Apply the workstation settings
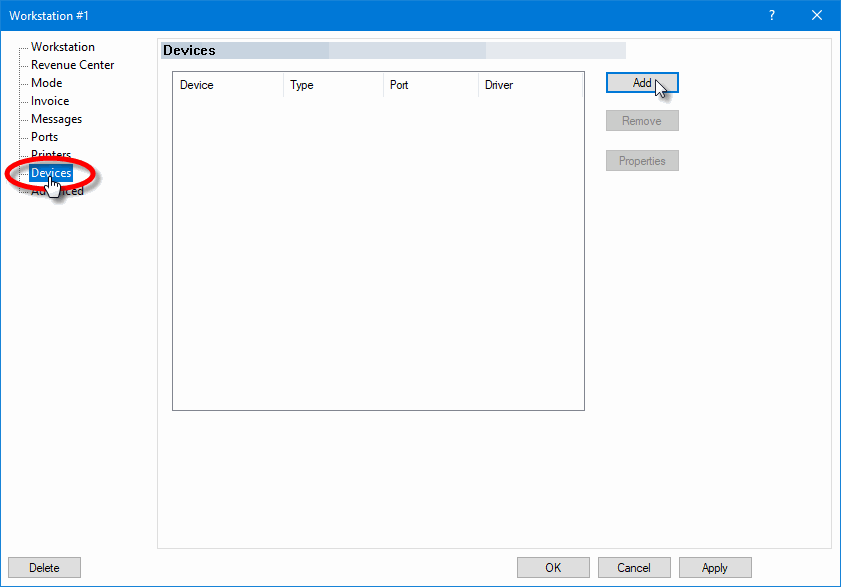The width and height of the screenshot is (841, 587). pos(715,568)
